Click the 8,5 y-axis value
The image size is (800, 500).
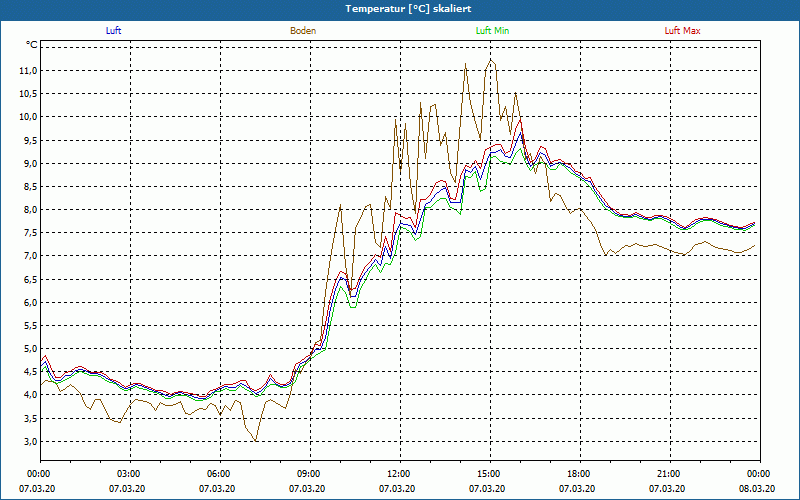click(x=30, y=187)
